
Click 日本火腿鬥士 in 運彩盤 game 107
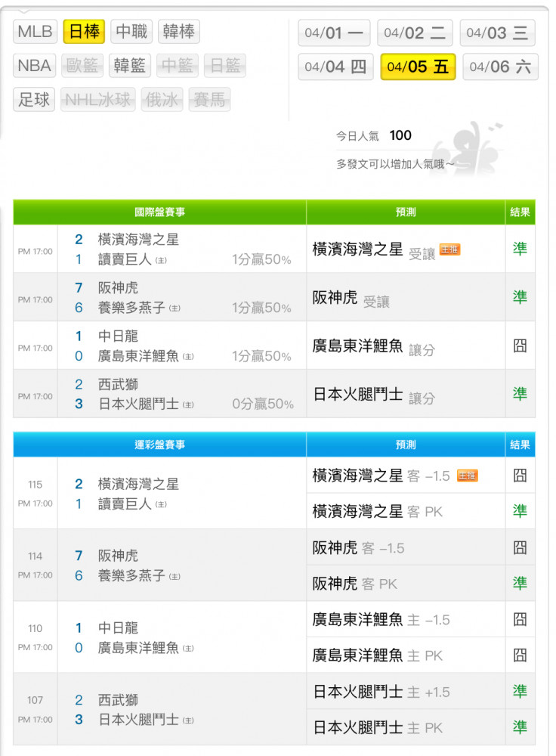point(138,720)
